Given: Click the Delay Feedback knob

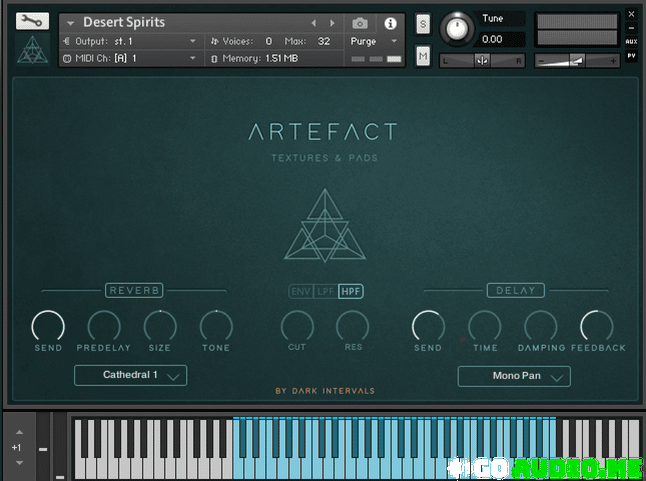Looking at the screenshot, I should [x=597, y=325].
